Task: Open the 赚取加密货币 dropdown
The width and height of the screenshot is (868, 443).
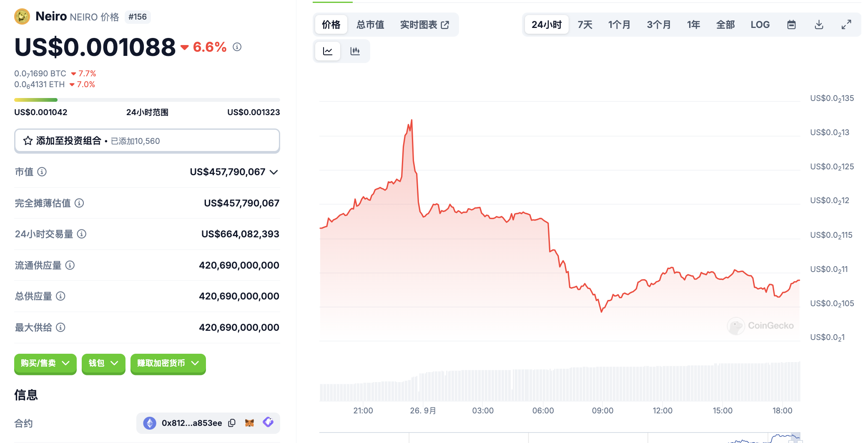Action: coord(168,363)
